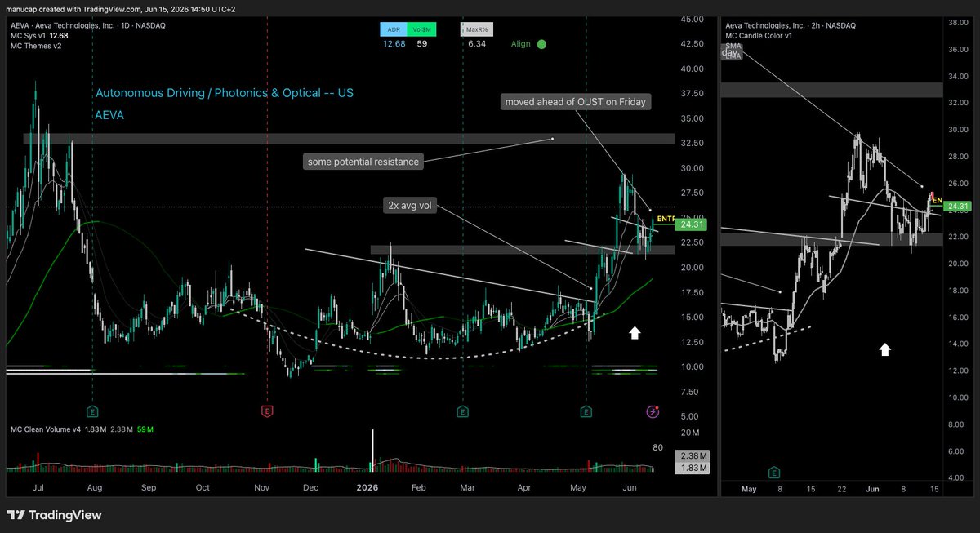Screen dimensions: 980x533
Task: Select the blue ADR header cell
Action: [394, 29]
